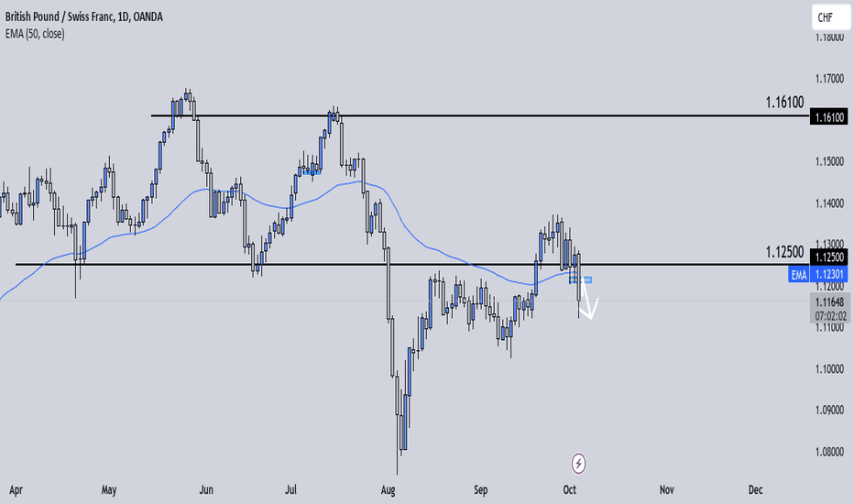This screenshot has height=504, width=854.
Task: Open the EMA (50, close) indicator legend
Action: pyautogui.click(x=35, y=34)
